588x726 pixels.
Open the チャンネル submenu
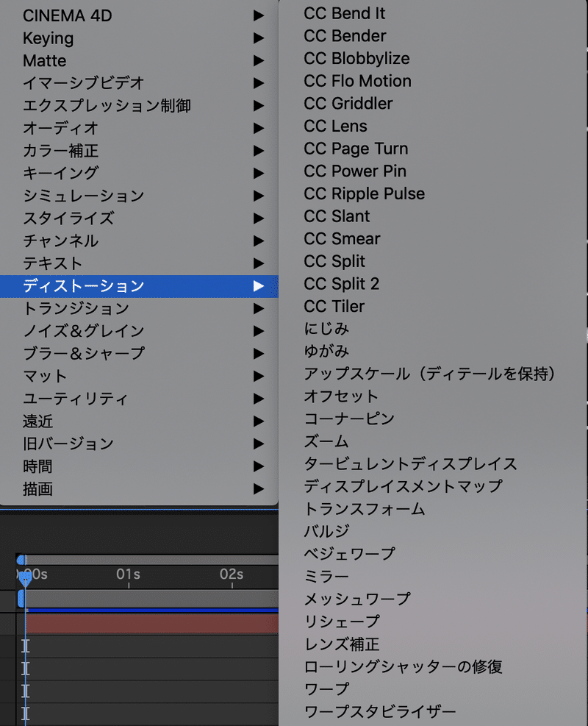(139, 241)
